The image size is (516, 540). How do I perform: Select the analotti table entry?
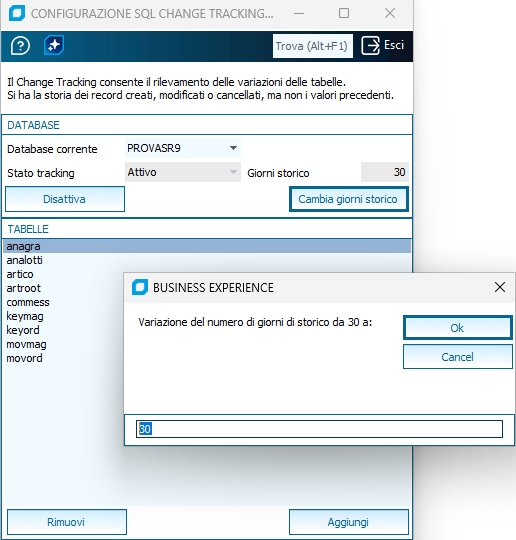point(24,260)
